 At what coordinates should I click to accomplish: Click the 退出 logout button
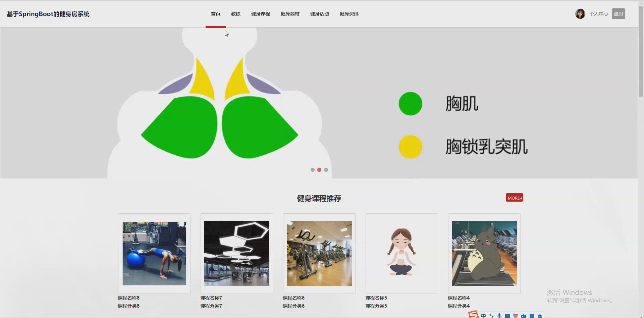pos(618,14)
